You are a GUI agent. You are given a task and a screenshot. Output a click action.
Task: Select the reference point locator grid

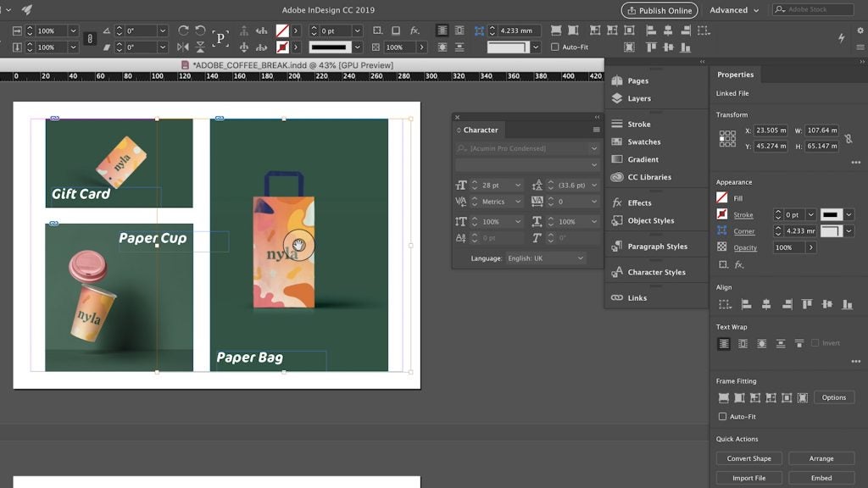[x=726, y=138]
